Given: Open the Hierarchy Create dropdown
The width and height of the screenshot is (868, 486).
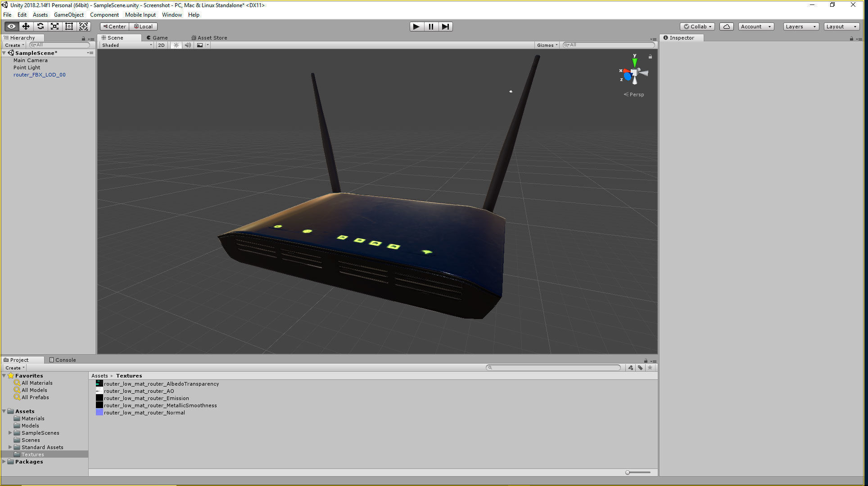Looking at the screenshot, I should [x=14, y=45].
